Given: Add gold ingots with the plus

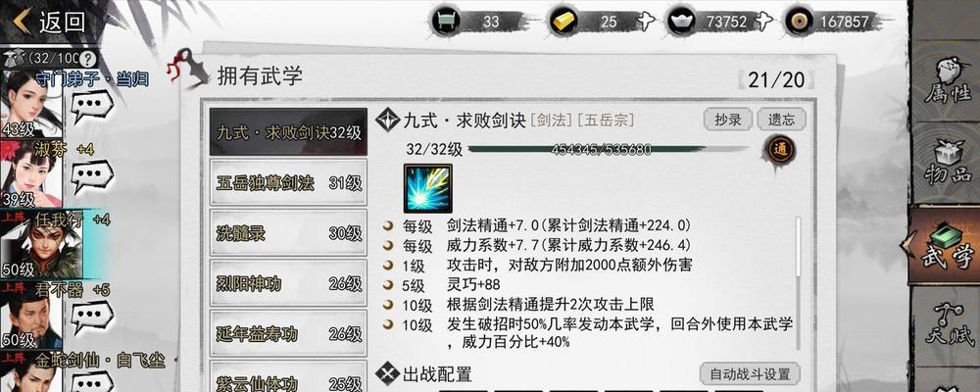Looking at the screenshot, I should pos(645,22).
